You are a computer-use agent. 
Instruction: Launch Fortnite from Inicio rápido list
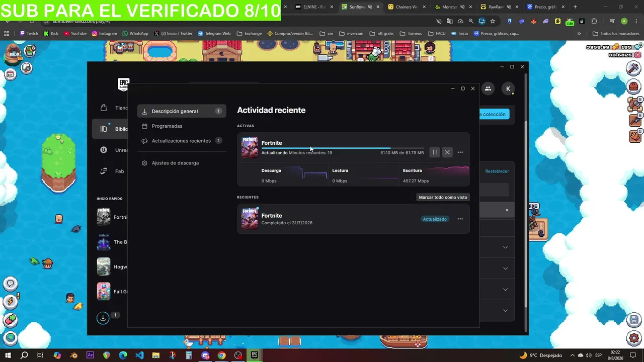point(112,217)
